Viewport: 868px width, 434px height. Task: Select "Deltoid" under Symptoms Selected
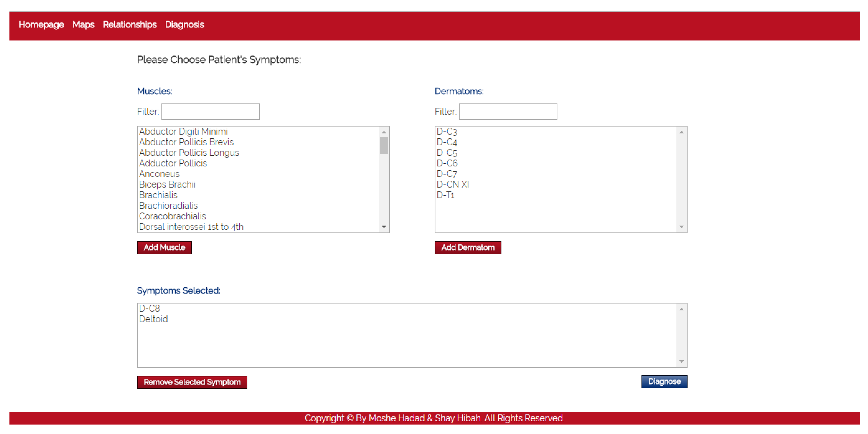(x=153, y=319)
